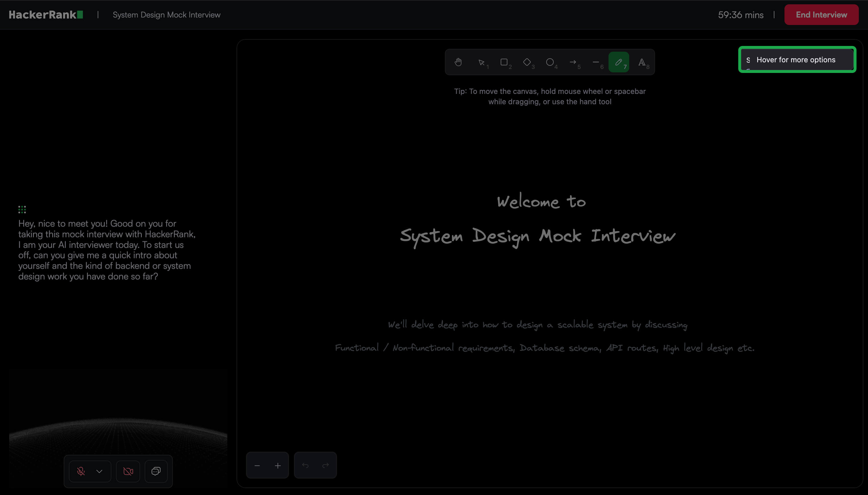
Task: Choose the rectangle shape tool
Action: (x=504, y=62)
